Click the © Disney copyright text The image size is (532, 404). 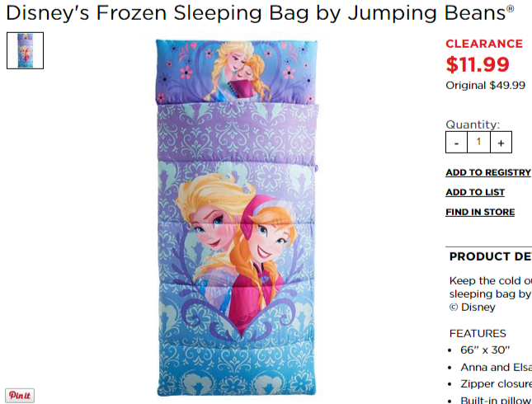point(473,308)
